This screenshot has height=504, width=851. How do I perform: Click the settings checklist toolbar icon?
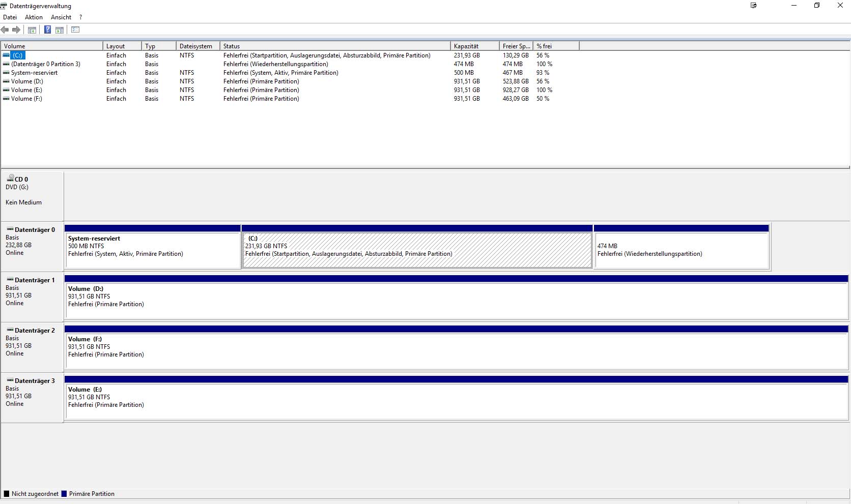click(x=75, y=30)
